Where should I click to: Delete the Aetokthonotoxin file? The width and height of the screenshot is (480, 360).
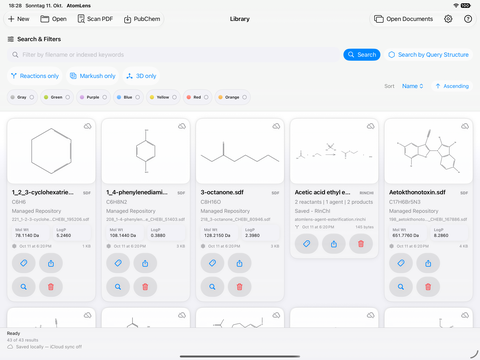(x=428, y=287)
